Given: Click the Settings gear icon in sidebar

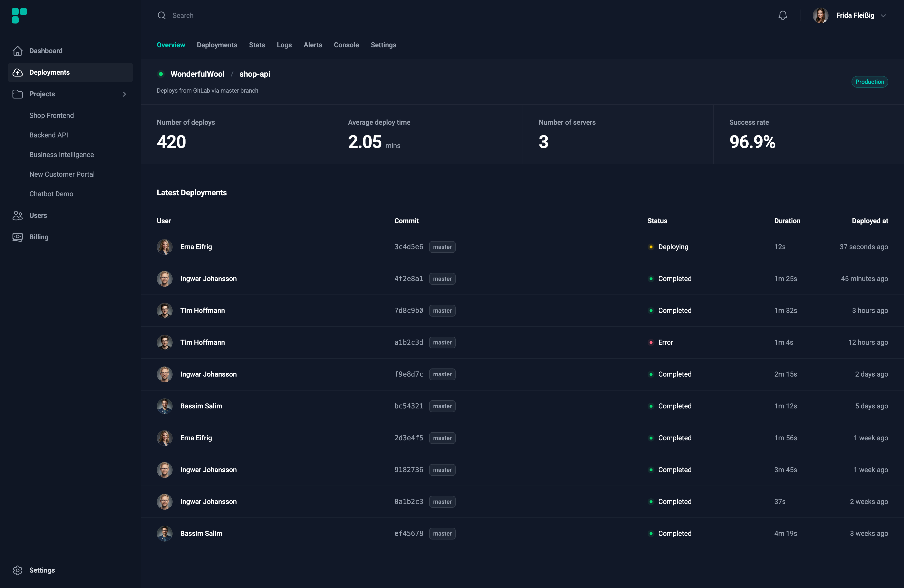Looking at the screenshot, I should click(x=17, y=570).
